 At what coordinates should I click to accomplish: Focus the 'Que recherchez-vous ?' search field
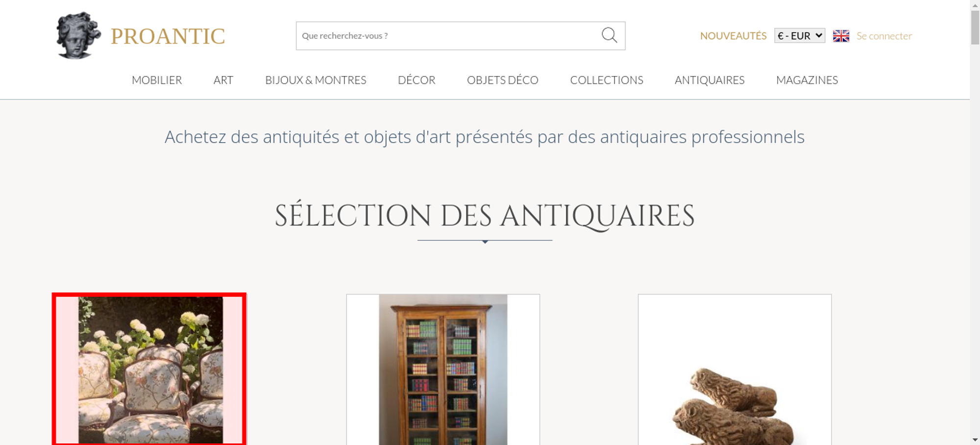click(448, 36)
